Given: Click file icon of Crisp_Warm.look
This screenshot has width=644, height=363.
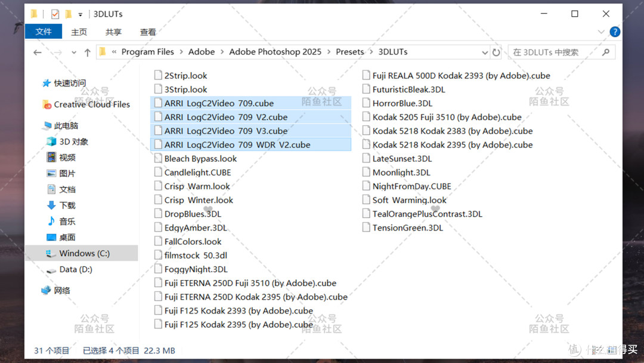Looking at the screenshot, I should [x=158, y=186].
